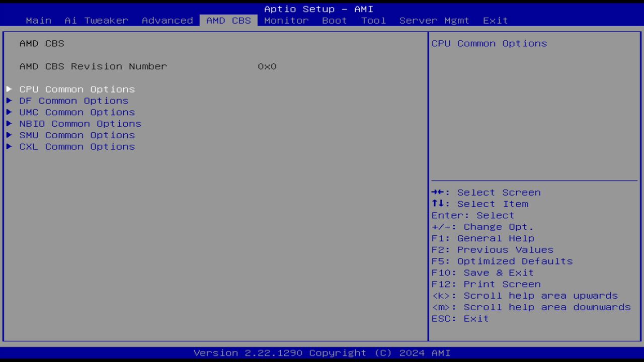This screenshot has width=644, height=362.
Task: Click the <k> scroll help upwards hint
Action: coord(525,296)
